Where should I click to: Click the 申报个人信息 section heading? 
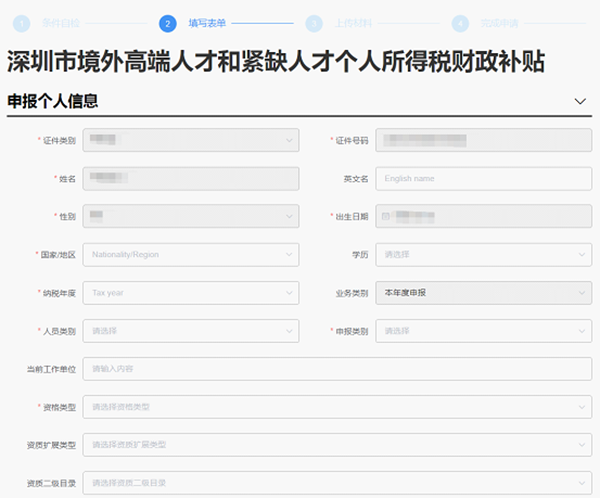point(52,101)
